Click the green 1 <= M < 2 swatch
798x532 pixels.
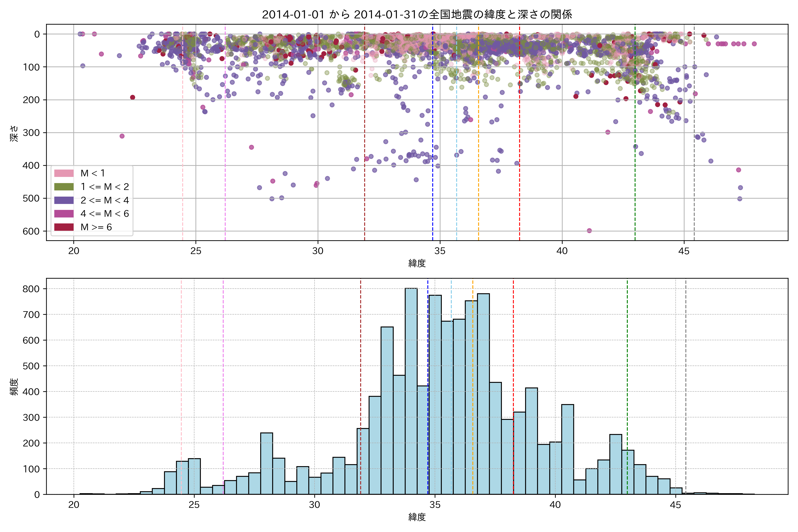[x=64, y=187]
